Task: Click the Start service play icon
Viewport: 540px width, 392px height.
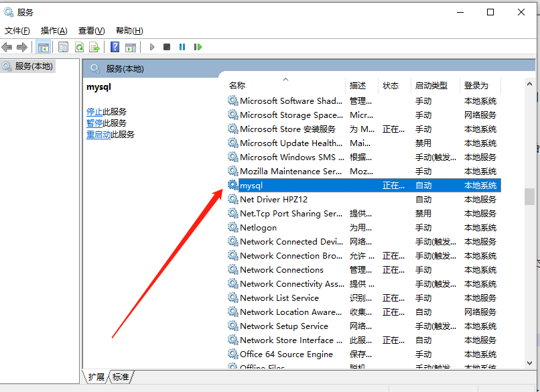Action: [152, 47]
